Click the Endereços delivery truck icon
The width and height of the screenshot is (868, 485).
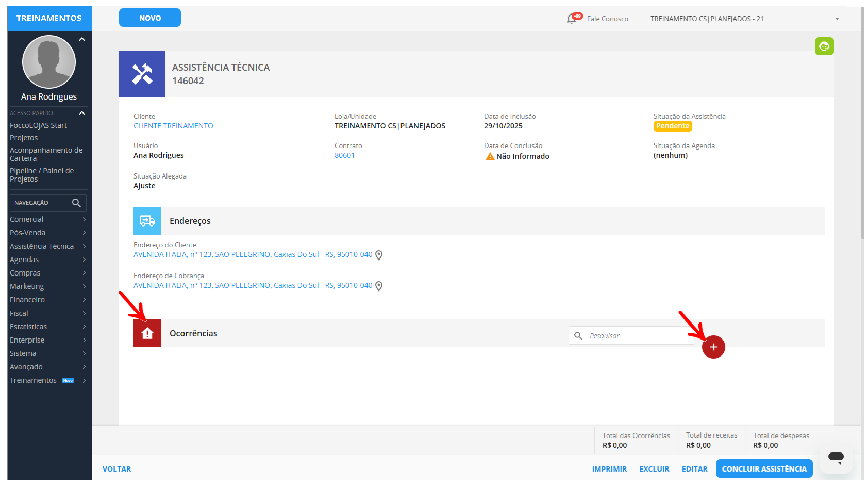coord(147,221)
